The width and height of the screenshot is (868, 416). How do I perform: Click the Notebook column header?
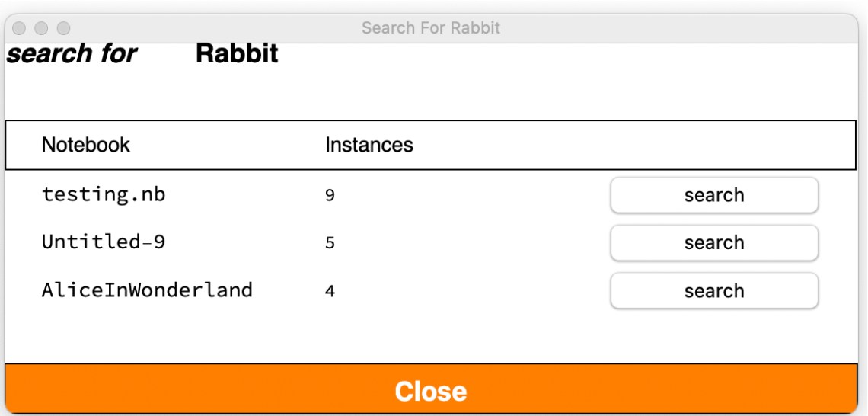pos(85,145)
